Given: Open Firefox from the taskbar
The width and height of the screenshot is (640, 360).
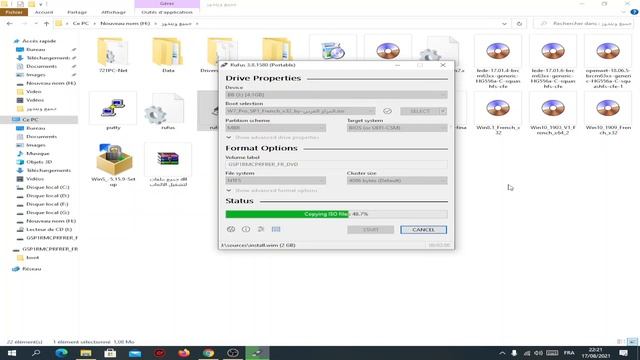Looking at the screenshot, I should [x=184, y=353].
